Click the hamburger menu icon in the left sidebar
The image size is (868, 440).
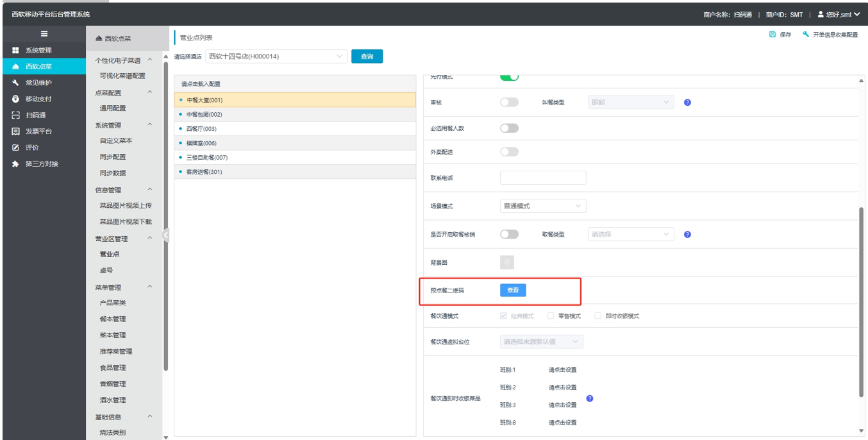tap(44, 34)
